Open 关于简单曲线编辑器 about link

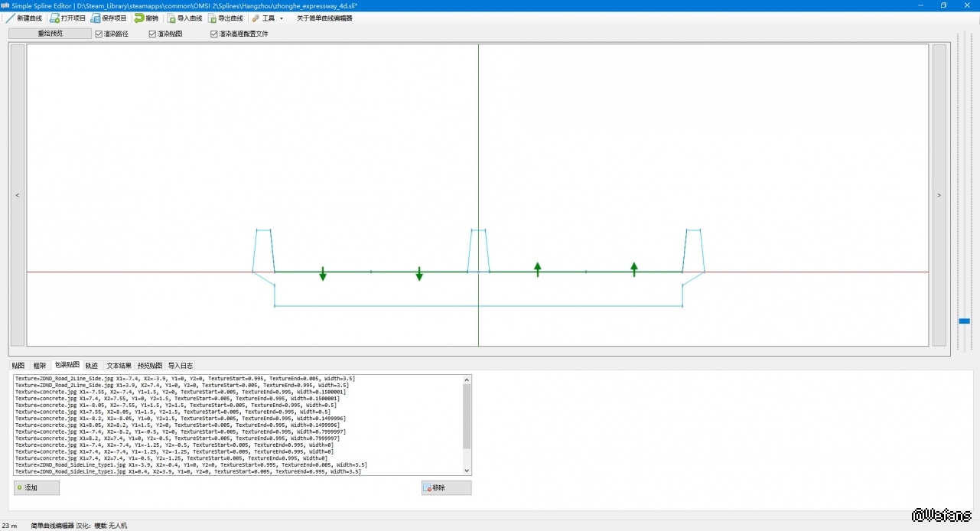[x=324, y=18]
